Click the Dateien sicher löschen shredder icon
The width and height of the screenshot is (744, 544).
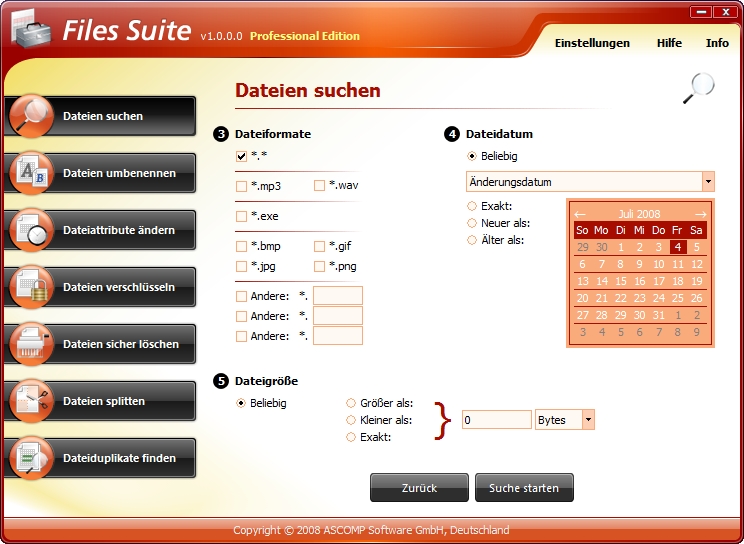[x=30, y=344]
